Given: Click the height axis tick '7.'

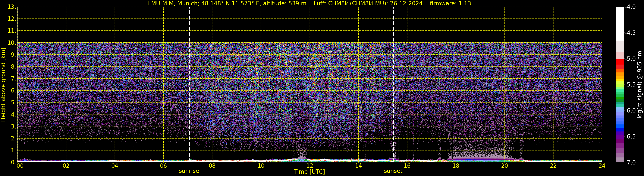Looking at the screenshot, I should (x=13, y=79).
